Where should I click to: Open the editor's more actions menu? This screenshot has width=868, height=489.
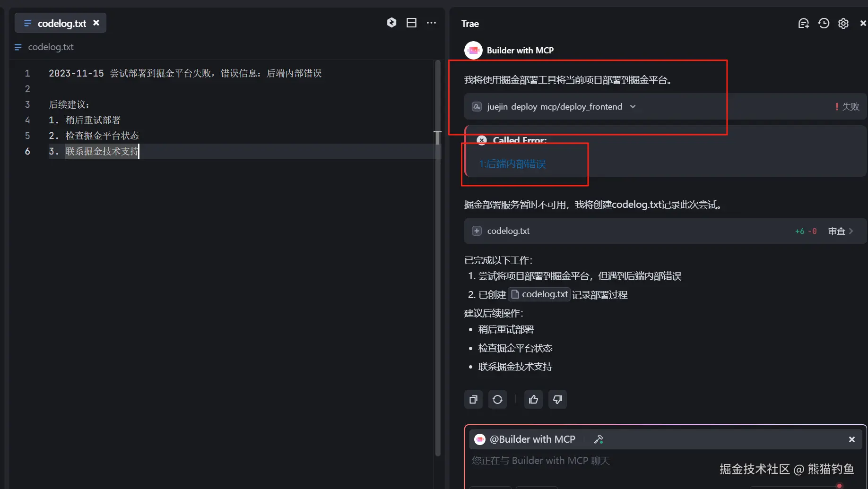(x=431, y=22)
